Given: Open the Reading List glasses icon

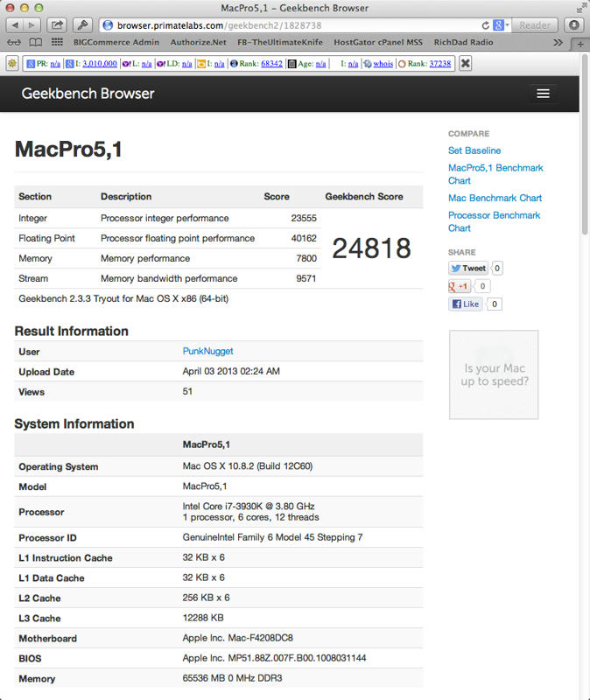Looking at the screenshot, I should point(14,42).
